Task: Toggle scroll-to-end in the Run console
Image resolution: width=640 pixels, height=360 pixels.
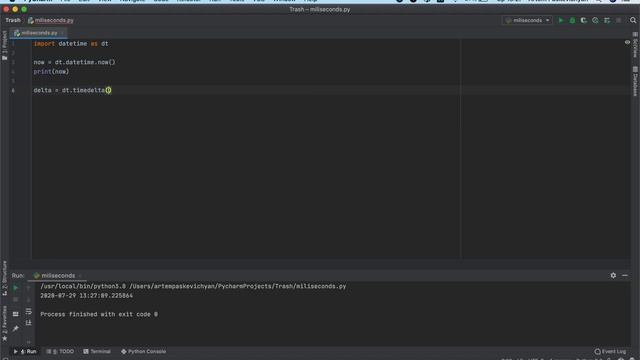Action: (x=29, y=323)
